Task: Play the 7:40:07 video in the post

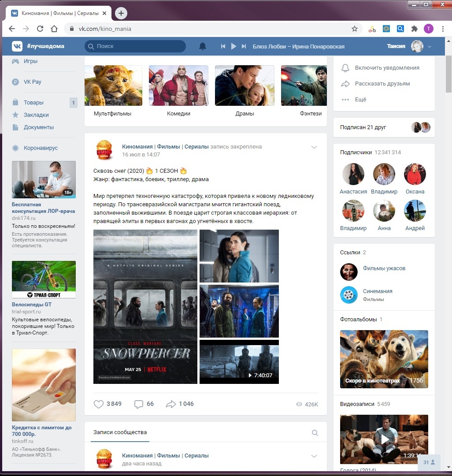Action: pos(239,362)
